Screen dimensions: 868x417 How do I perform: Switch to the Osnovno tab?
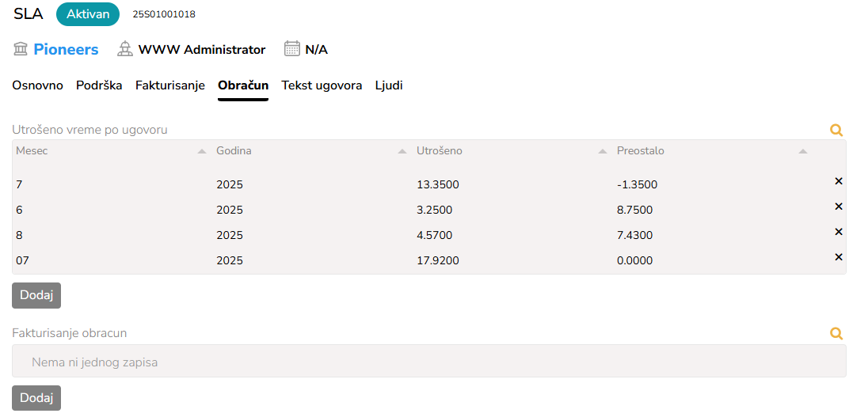[37, 85]
